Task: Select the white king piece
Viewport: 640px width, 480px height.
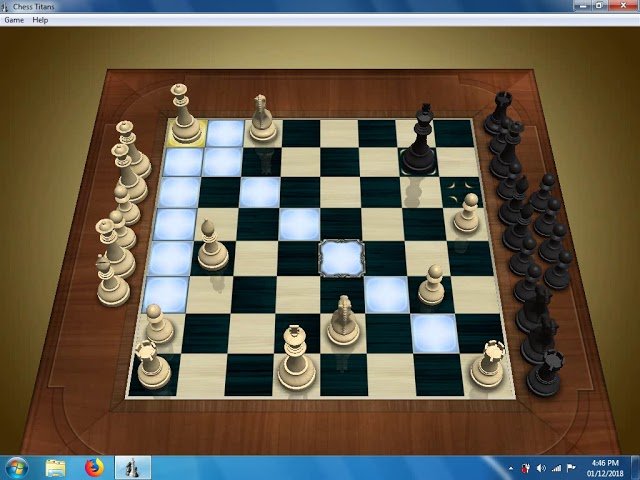Action: click(x=296, y=358)
